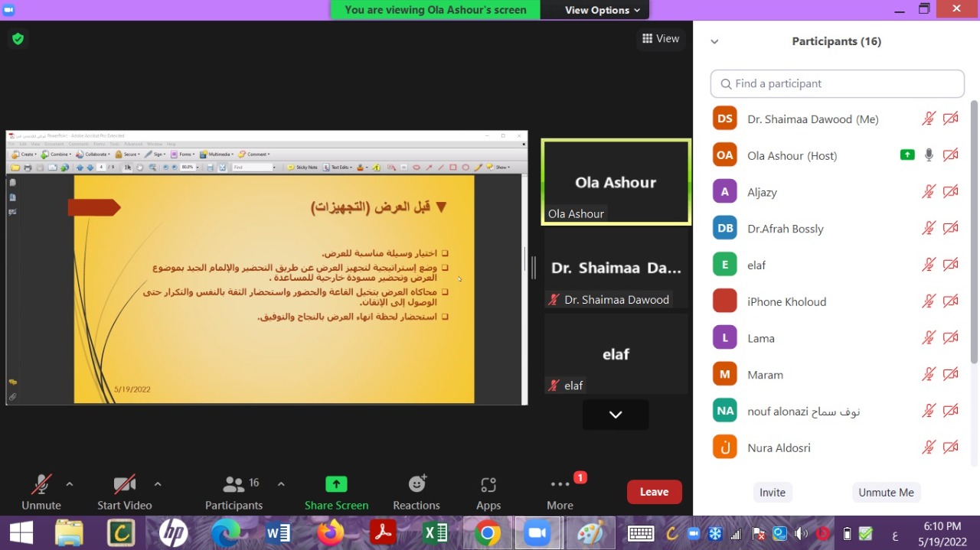Click the green encryption shield icon
Screen dimensions: 980x550
[18, 38]
